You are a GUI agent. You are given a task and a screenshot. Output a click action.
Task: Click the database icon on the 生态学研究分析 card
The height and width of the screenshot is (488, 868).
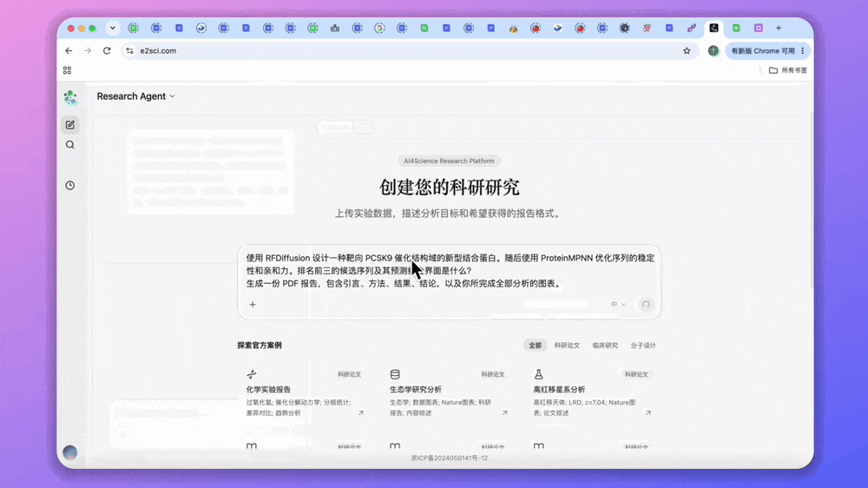(395, 374)
